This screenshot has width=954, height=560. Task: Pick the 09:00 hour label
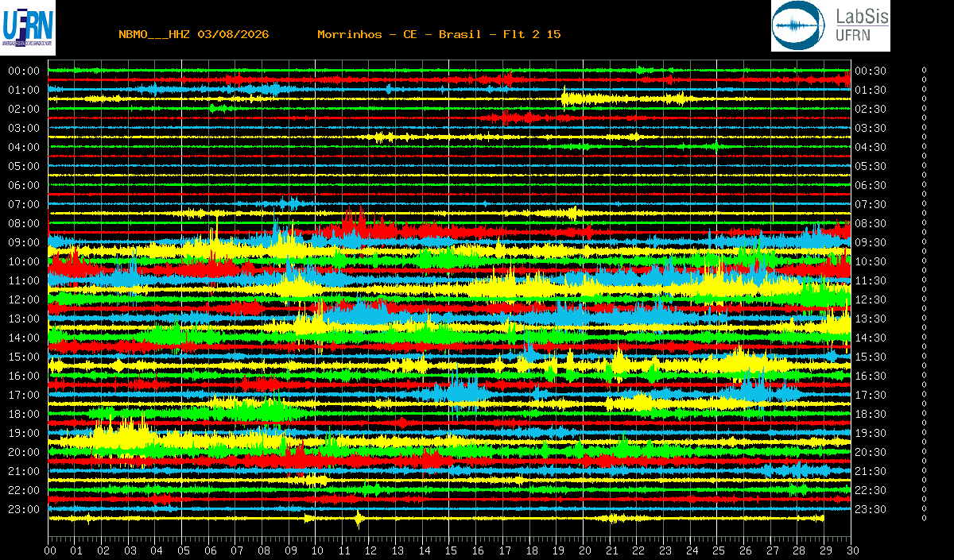point(24,242)
